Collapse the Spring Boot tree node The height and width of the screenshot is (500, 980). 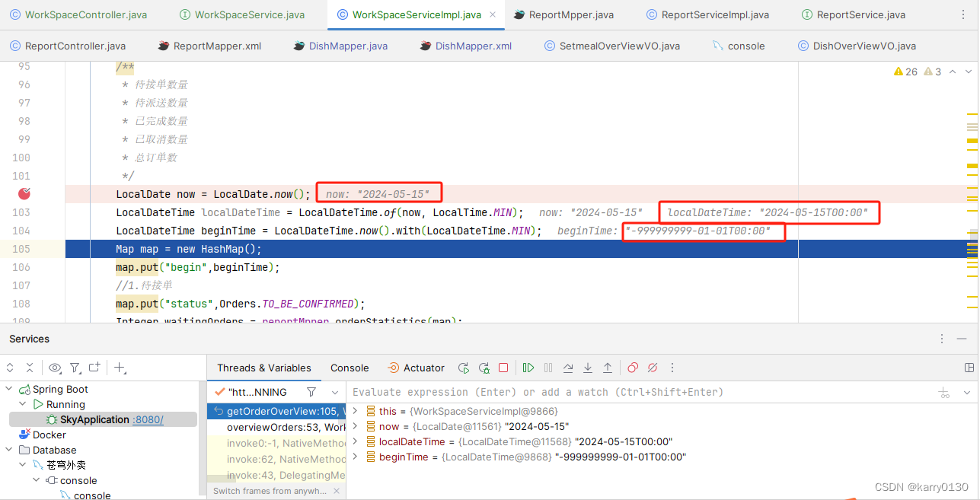(x=9, y=389)
